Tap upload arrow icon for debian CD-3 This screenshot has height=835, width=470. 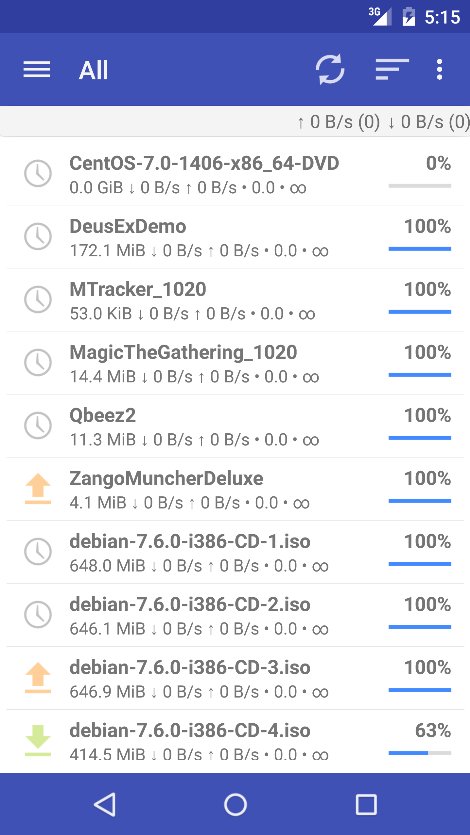pos(38,678)
